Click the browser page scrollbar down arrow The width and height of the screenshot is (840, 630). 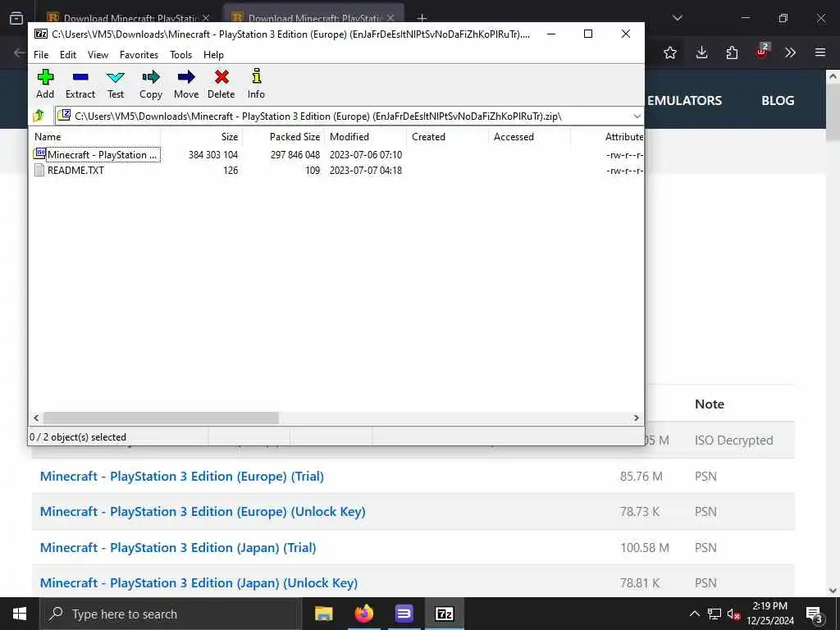pyautogui.click(x=833, y=591)
